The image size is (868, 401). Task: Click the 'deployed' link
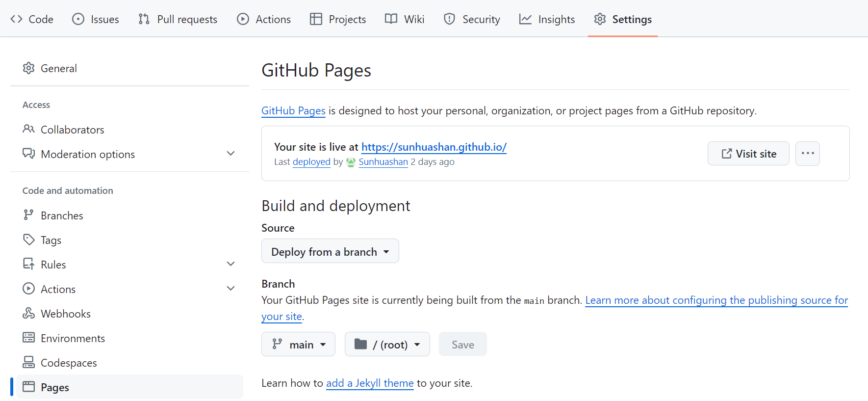(x=311, y=162)
